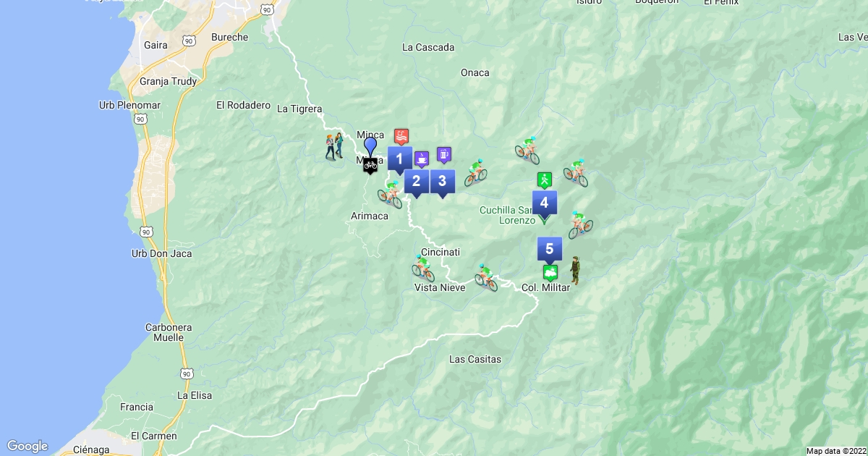Viewport: 868px width, 456px height.
Task: Select the two hikers icon west of Minca
Action: pyautogui.click(x=334, y=146)
